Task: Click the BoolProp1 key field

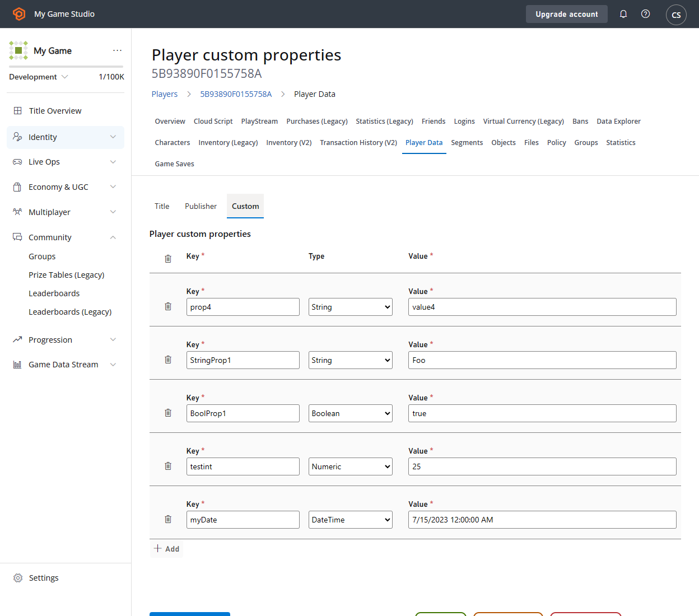Action: pos(243,413)
